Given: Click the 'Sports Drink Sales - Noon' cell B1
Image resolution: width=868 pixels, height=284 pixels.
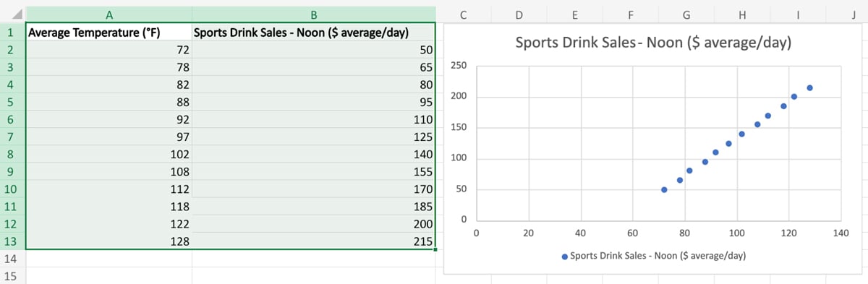Looking at the screenshot, I should coord(313,32).
